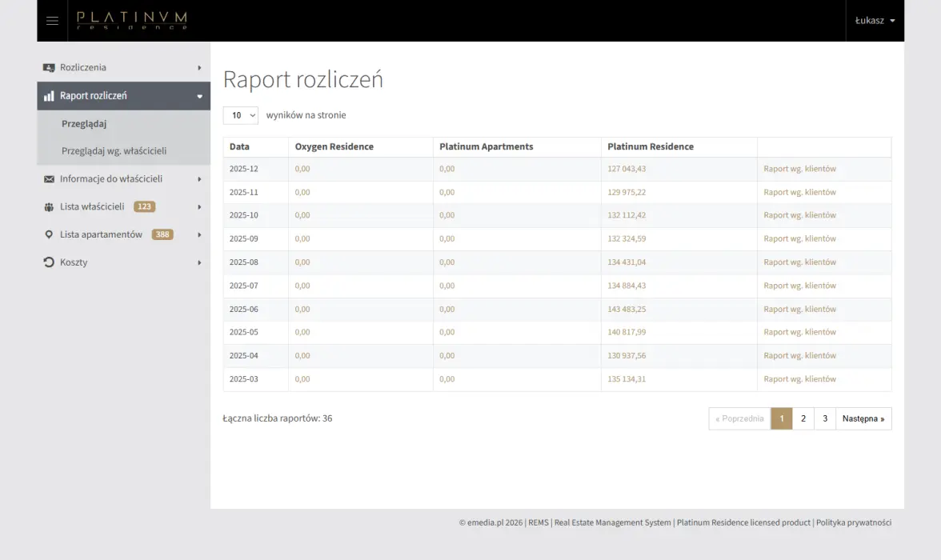The width and height of the screenshot is (941, 560).
Task: Select the Przeglądaj submenu item
Action: [x=83, y=123]
